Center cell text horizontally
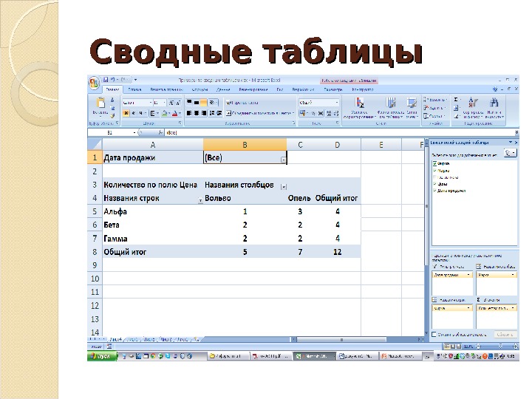Image resolution: width=532 pixels, height=399 pixels. tap(197, 113)
